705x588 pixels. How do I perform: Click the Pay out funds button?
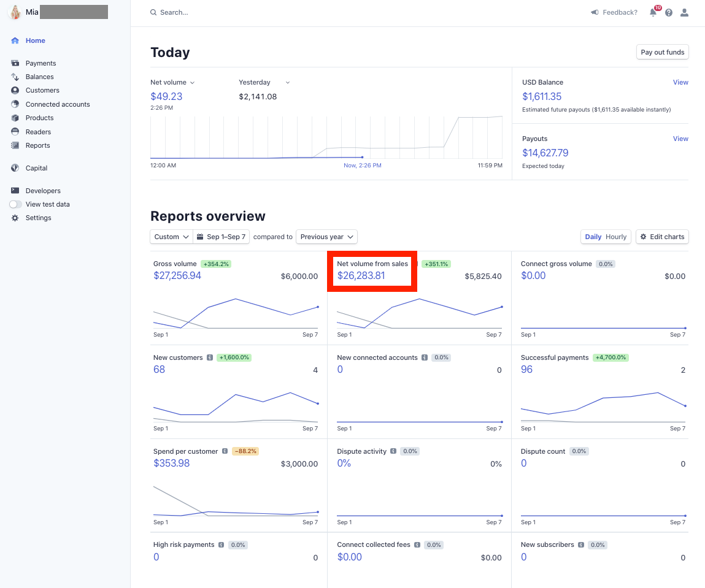point(662,52)
